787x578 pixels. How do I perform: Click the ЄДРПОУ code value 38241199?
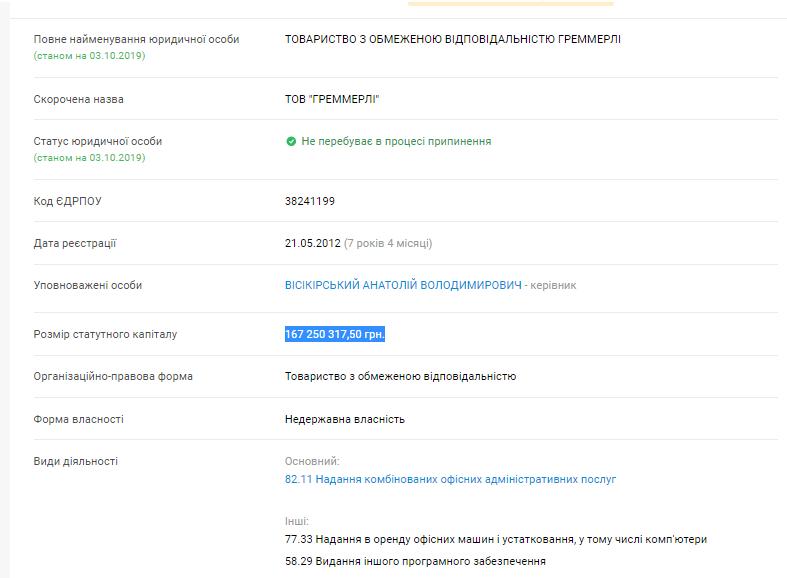point(310,201)
